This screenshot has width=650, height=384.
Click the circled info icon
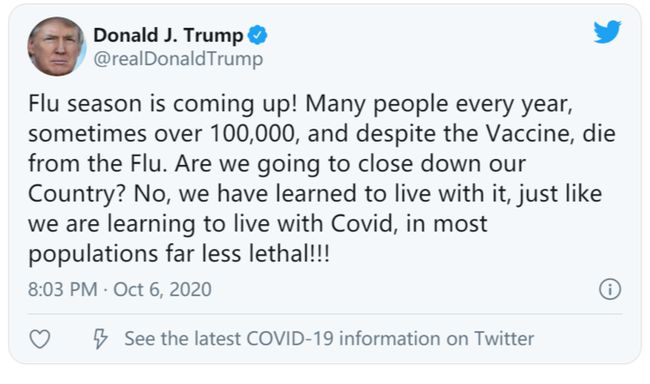610,289
